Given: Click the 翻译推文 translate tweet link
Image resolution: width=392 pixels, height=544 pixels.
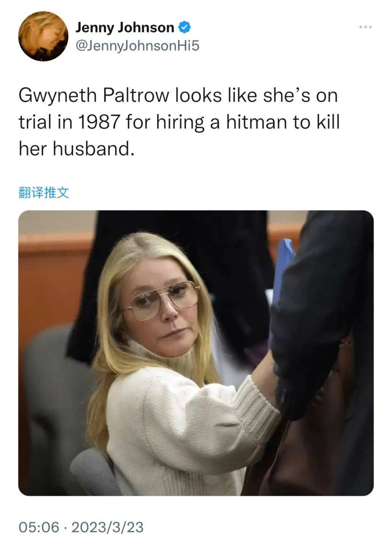Looking at the screenshot, I should coord(44,193).
